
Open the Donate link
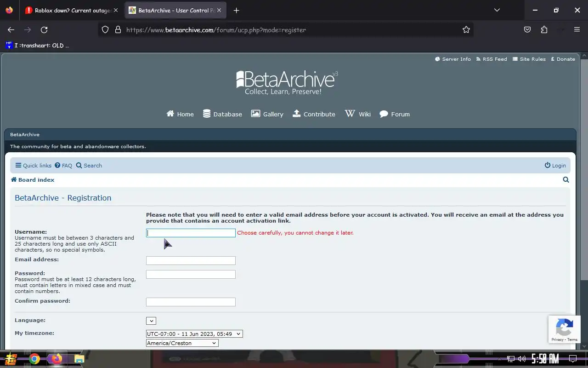pos(563,59)
